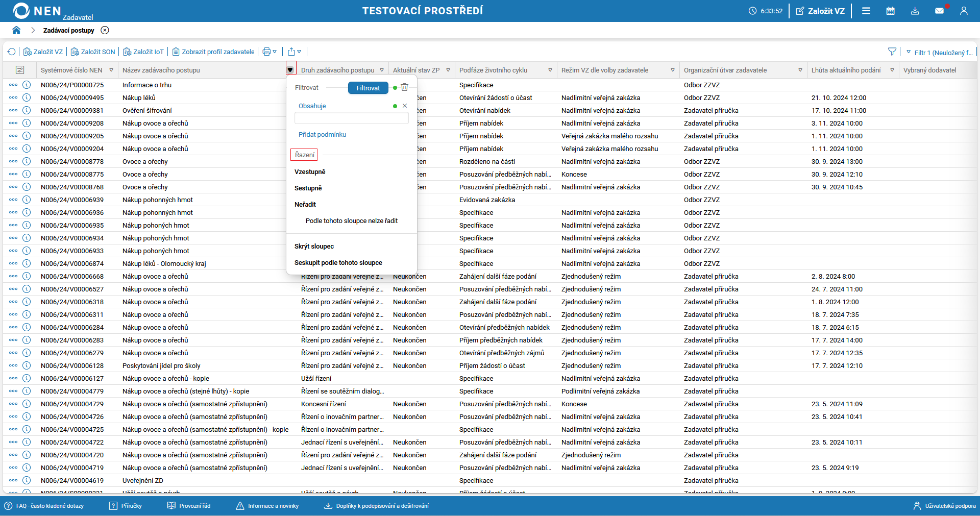Open info icon for N006/24/V00006668

27,276
